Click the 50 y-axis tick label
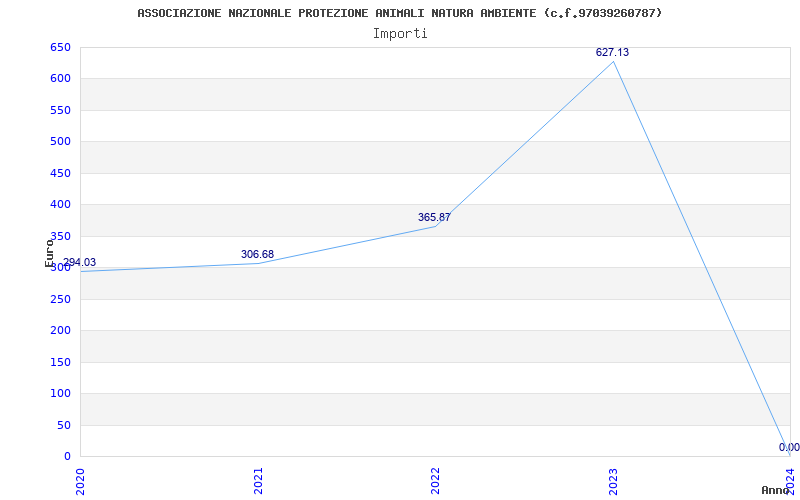This screenshot has width=800, height=500. coord(64,425)
